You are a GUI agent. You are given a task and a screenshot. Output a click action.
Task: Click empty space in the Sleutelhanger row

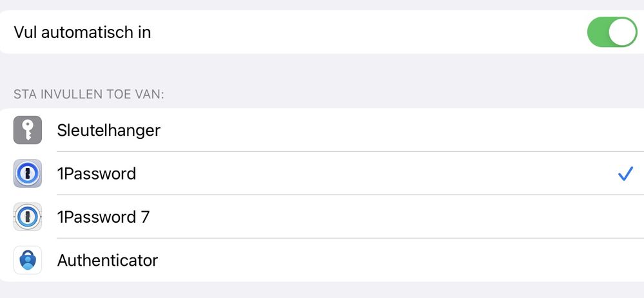click(x=387, y=131)
